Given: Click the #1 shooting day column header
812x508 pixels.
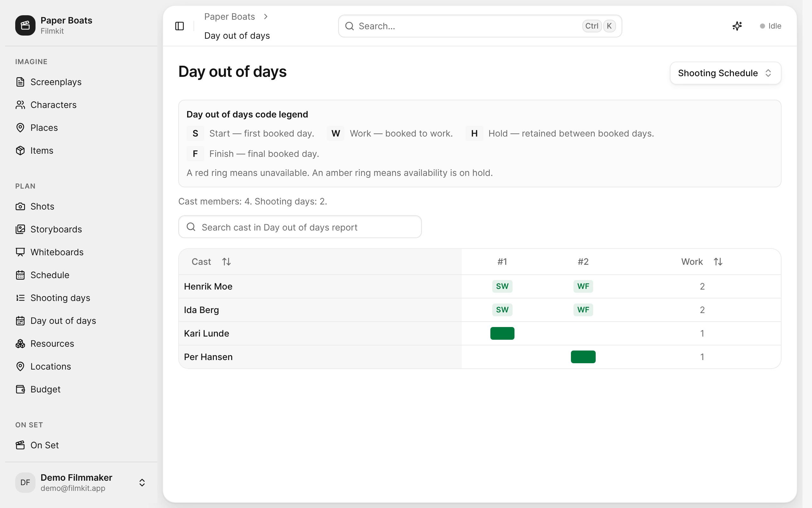Looking at the screenshot, I should click(x=502, y=262).
